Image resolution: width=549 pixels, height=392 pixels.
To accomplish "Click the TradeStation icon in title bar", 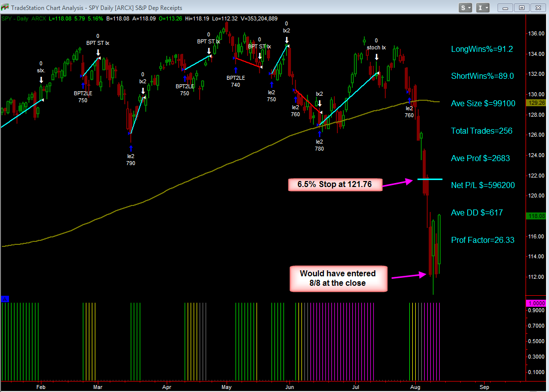I will pyautogui.click(x=6, y=7).
